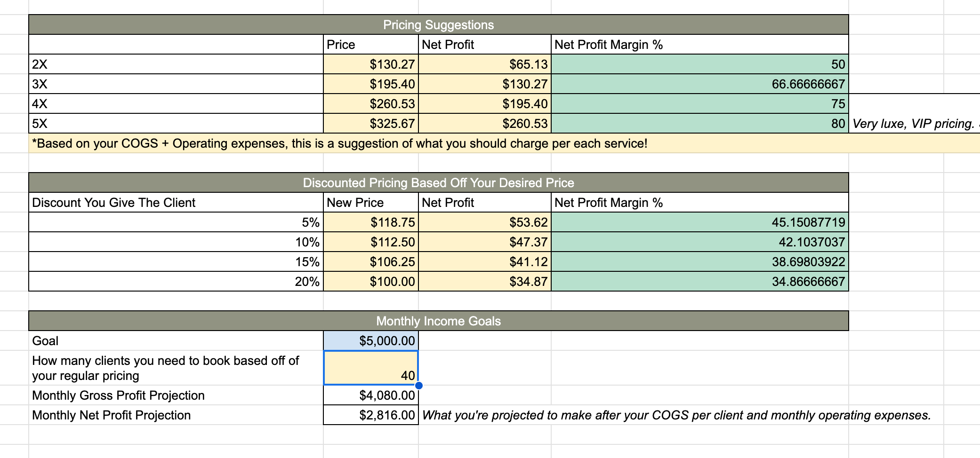Click the Monthly Income Goals header bar
The height and width of the screenshot is (458, 980).
438,321
